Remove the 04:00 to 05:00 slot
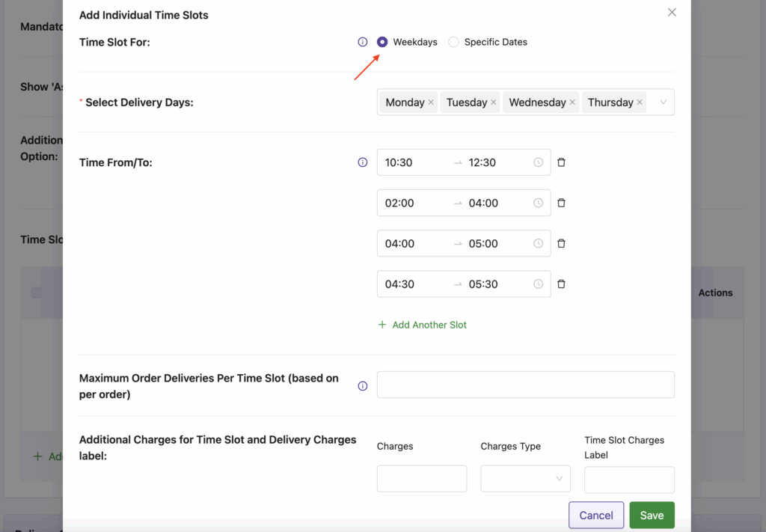Screen dimensions: 766x532 561,243
